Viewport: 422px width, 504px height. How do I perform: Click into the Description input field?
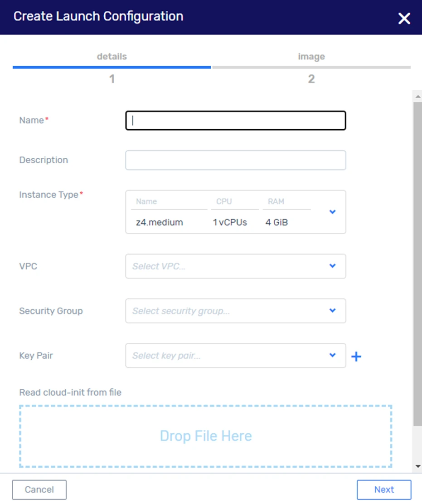tap(235, 161)
